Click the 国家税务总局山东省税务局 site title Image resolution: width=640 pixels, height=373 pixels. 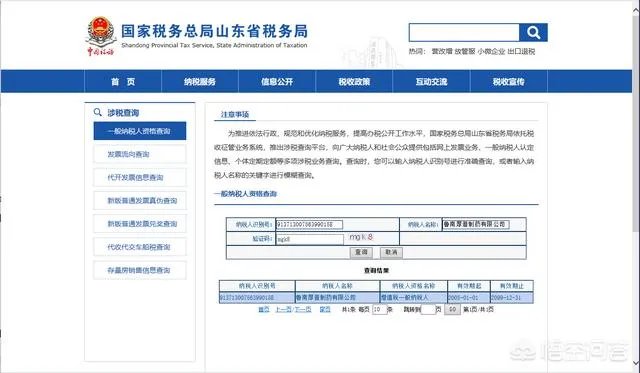[x=214, y=31]
